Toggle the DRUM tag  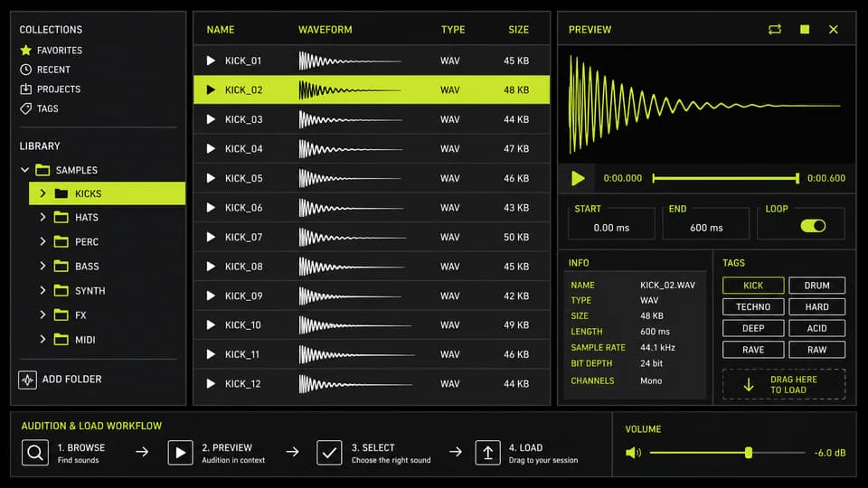coord(816,286)
